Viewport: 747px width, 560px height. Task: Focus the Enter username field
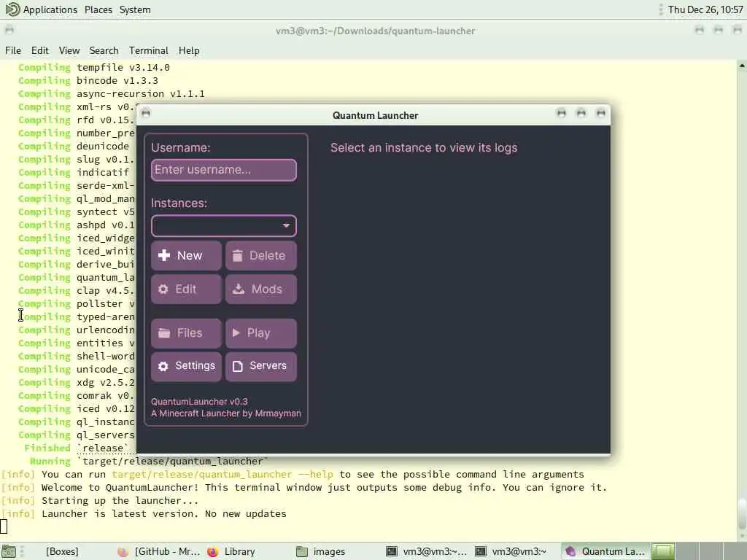(x=223, y=170)
